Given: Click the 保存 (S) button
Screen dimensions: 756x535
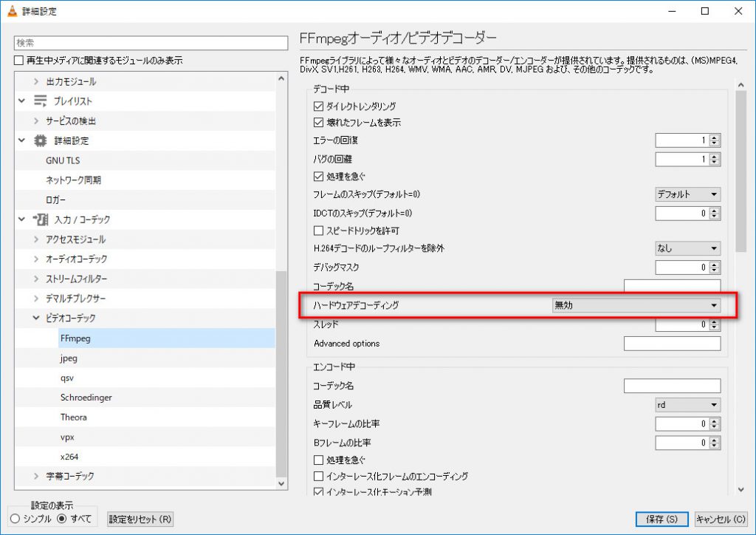Looking at the screenshot, I should tap(662, 519).
